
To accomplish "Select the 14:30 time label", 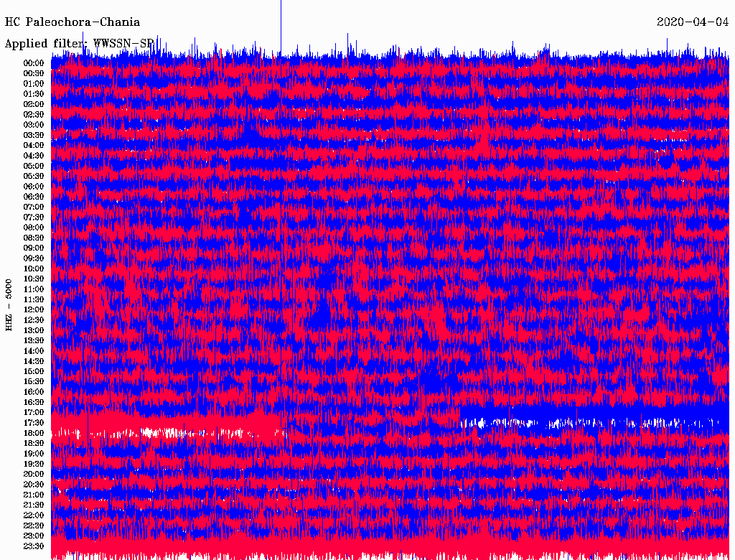I will click(x=34, y=361).
